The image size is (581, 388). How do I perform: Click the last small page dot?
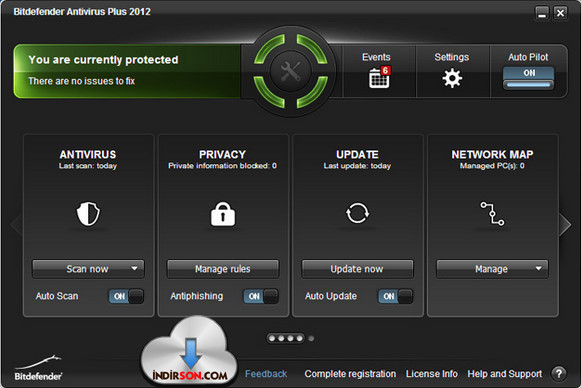coord(311,338)
